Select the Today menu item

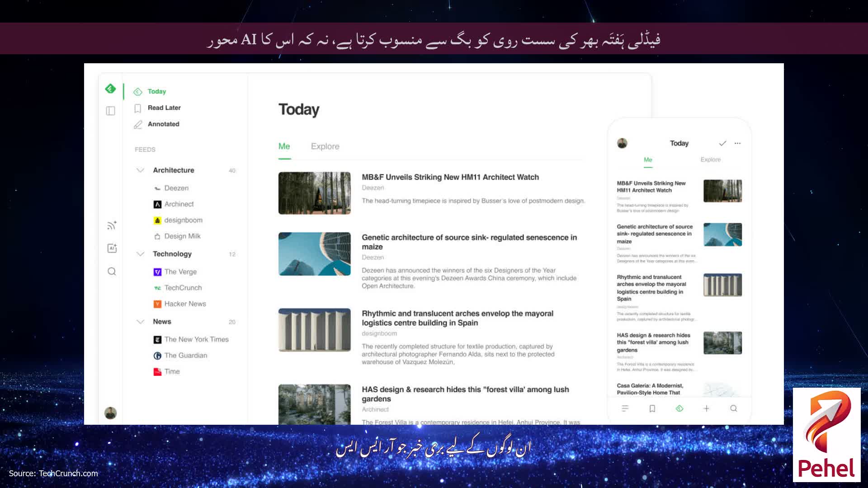pyautogui.click(x=156, y=91)
